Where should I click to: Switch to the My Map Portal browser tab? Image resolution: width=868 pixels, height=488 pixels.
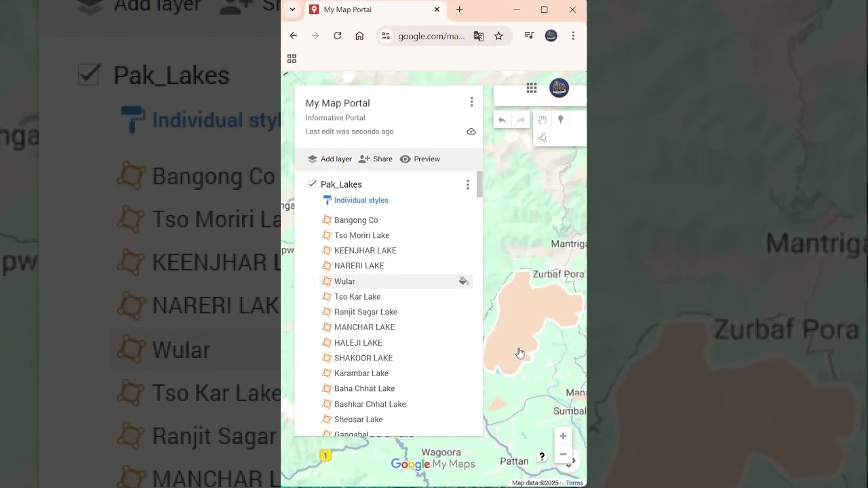coord(375,9)
